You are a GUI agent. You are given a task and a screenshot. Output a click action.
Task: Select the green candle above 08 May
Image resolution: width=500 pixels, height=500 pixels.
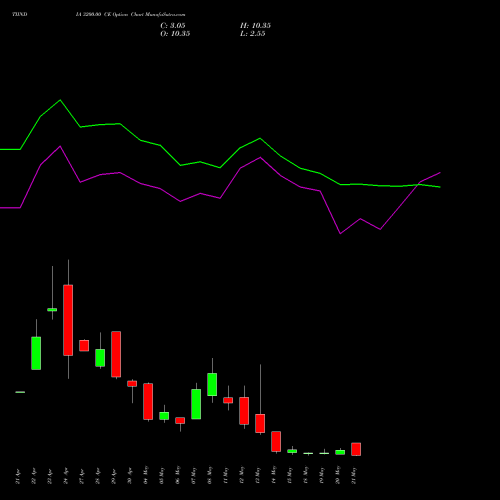pos(212,384)
